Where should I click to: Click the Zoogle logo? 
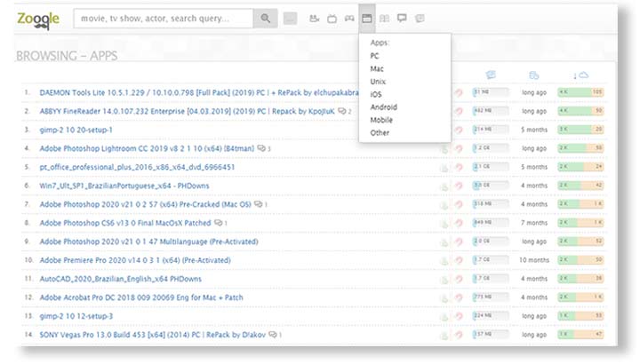pyautogui.click(x=38, y=20)
